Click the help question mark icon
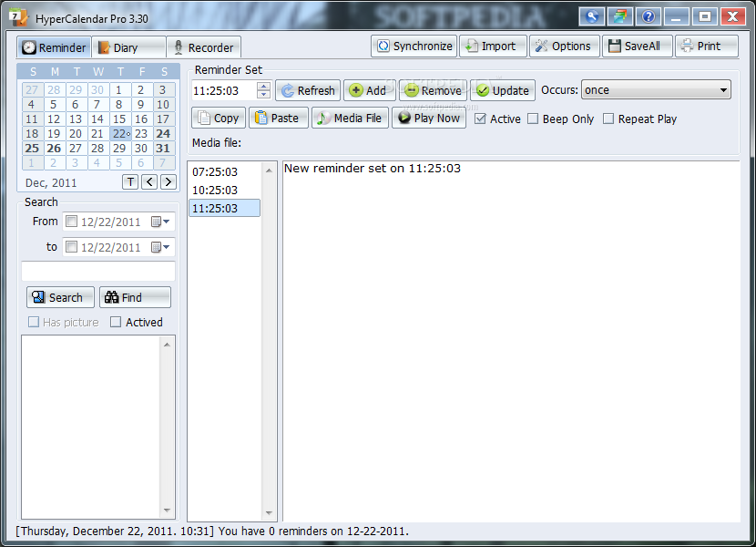Image resolution: width=756 pixels, height=547 pixels. click(x=649, y=17)
